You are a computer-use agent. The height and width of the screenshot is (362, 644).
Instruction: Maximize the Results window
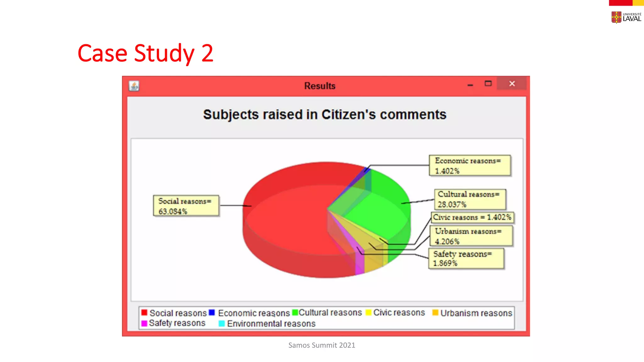tap(488, 84)
